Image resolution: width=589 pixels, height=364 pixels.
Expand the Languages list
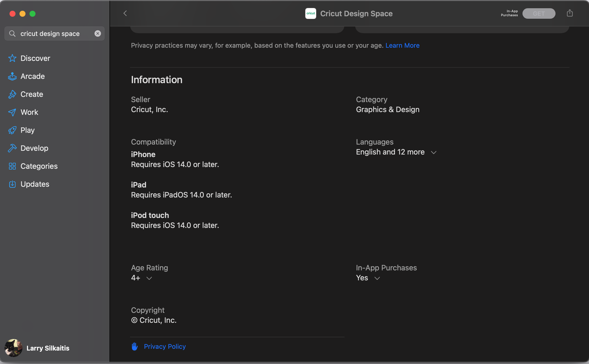tap(433, 152)
